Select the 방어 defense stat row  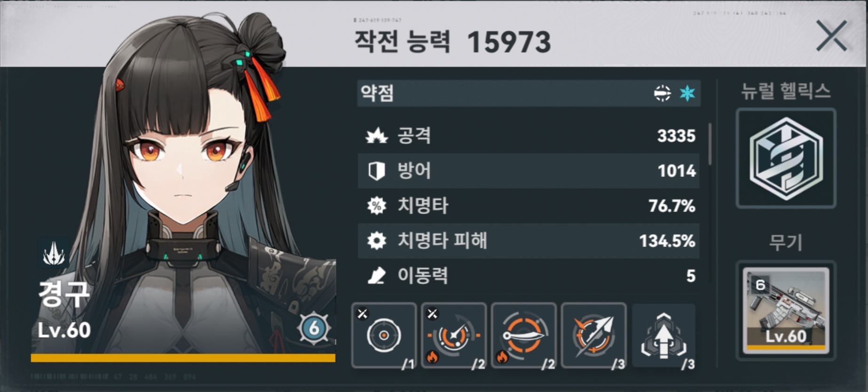coord(529,171)
